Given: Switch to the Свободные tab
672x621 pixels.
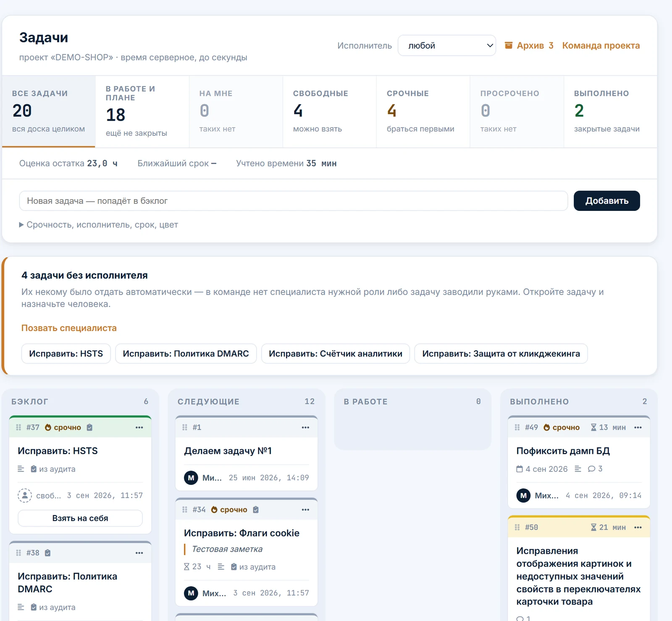Looking at the screenshot, I should [x=330, y=111].
